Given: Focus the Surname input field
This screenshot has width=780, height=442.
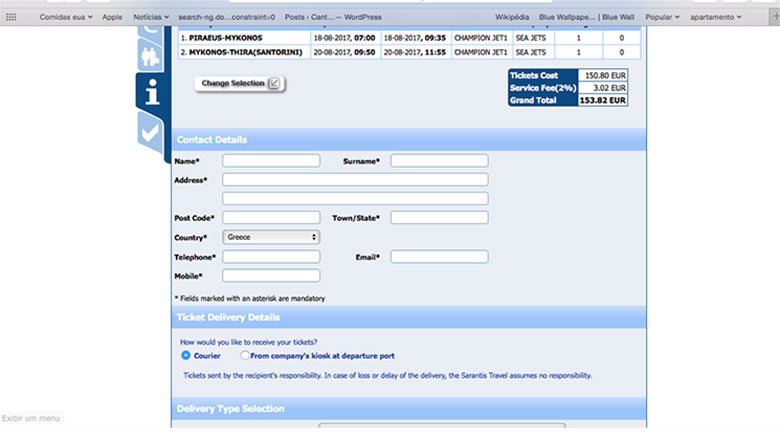Looking at the screenshot, I should pos(439,161).
